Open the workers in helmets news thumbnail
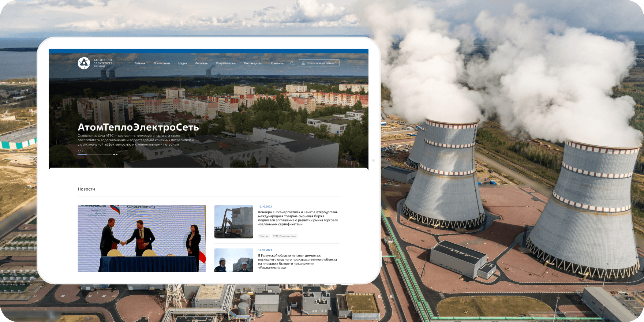This screenshot has height=322, width=644. coord(234,260)
